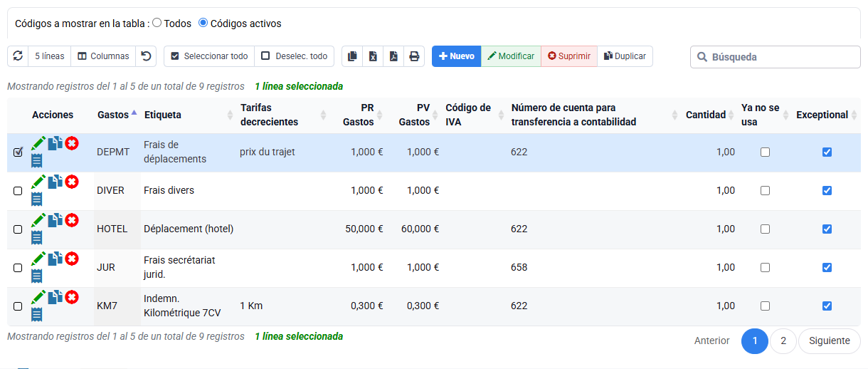Select the Todos radio option
The height and width of the screenshot is (369, 868).
coord(157,23)
